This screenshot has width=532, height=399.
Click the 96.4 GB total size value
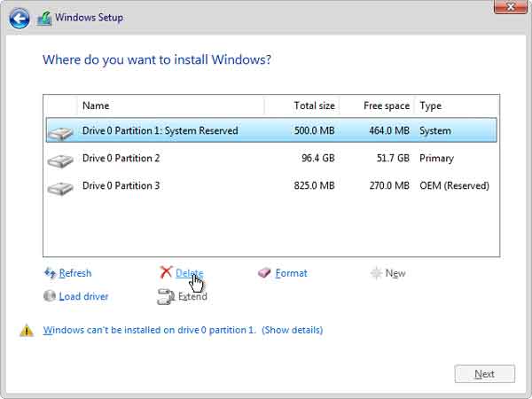(x=318, y=158)
